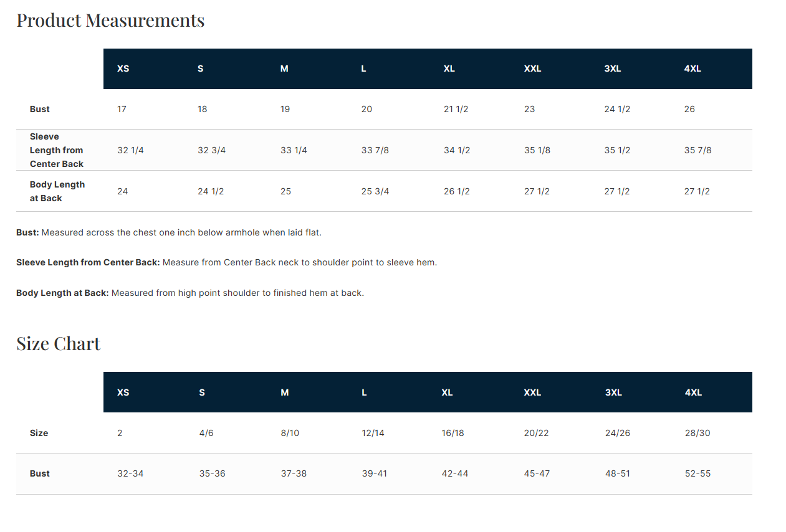Click the Size Chart heading
Viewport: 786px width, 532px height.
tap(58, 344)
